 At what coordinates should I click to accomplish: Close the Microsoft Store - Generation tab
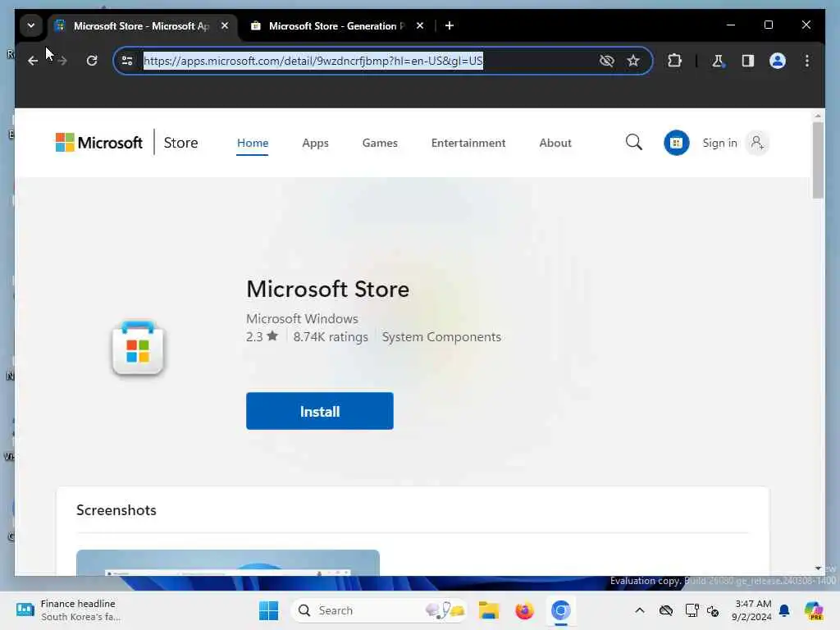(420, 25)
